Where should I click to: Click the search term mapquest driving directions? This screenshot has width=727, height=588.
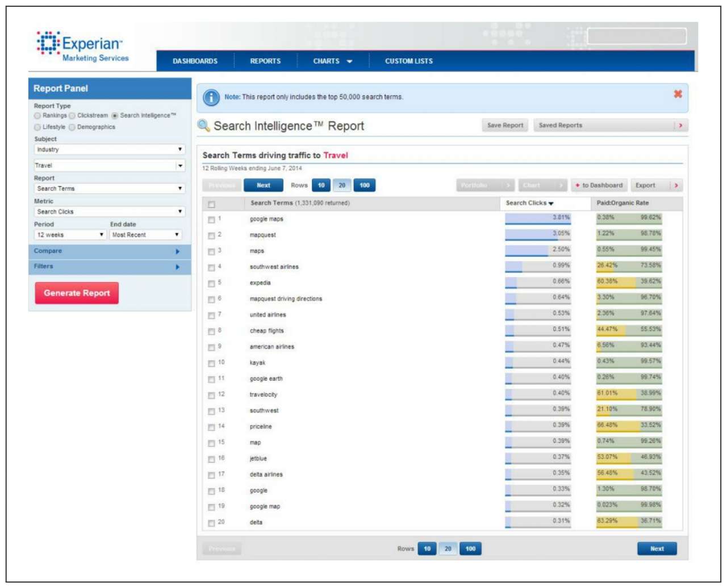286,299
